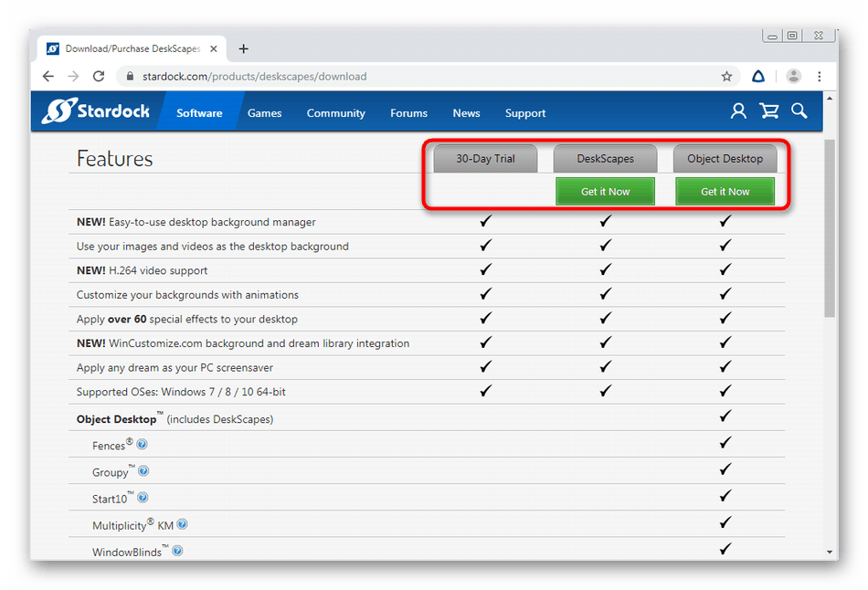Click the help icon next to WindowBlinds
Viewport: 868px width, 590px height.
coord(177,551)
